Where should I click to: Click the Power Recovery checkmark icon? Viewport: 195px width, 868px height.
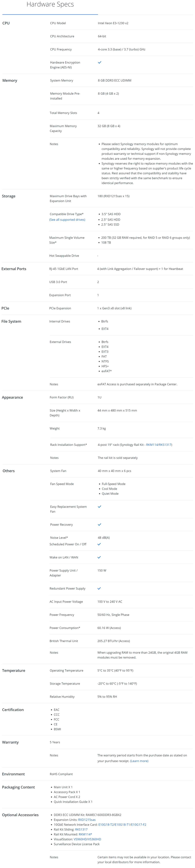coord(100,524)
